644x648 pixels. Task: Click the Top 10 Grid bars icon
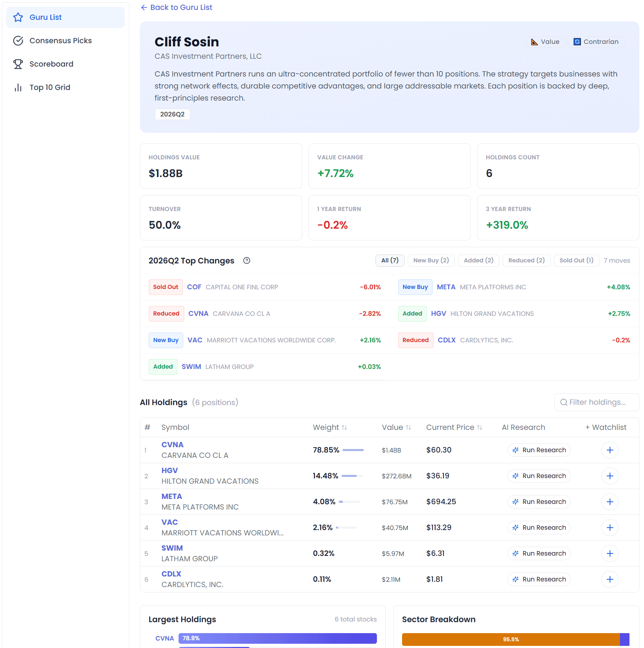click(18, 87)
